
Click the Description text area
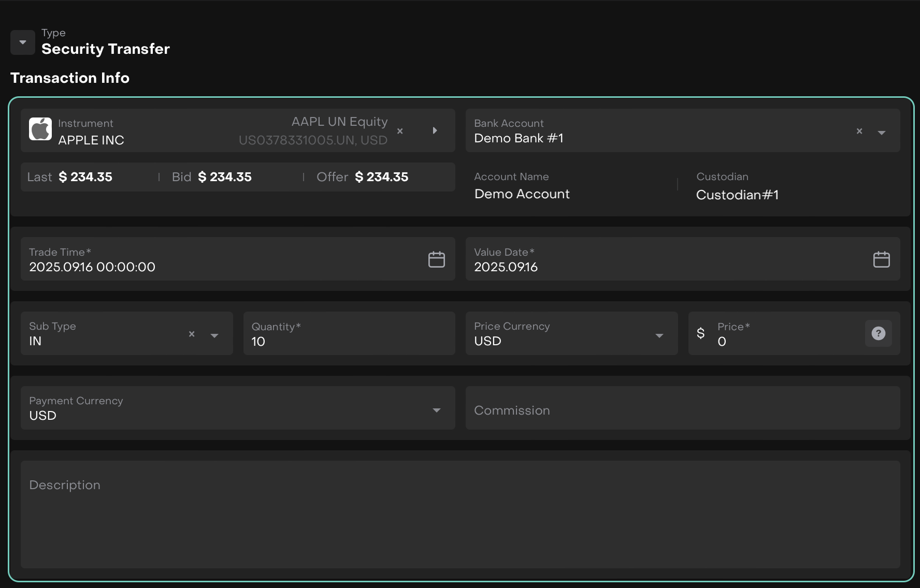[460, 514]
